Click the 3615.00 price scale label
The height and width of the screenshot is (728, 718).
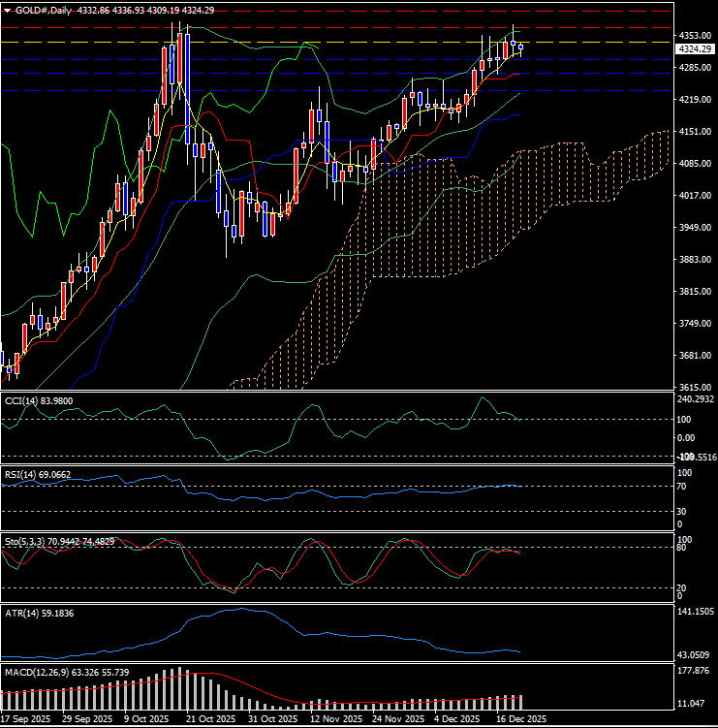[x=695, y=387]
